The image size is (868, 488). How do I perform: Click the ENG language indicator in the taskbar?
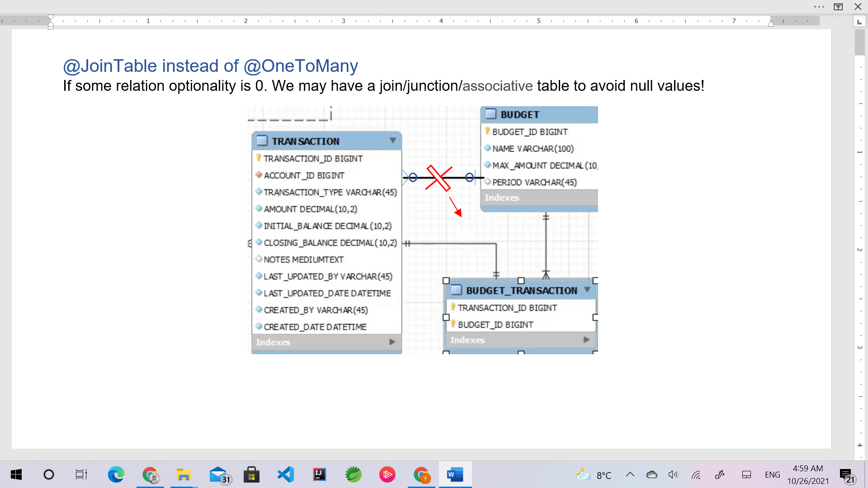point(773,474)
